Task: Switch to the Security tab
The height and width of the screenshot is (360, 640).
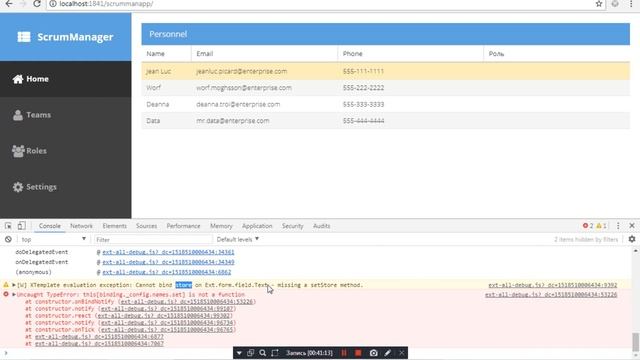Action: (292, 226)
